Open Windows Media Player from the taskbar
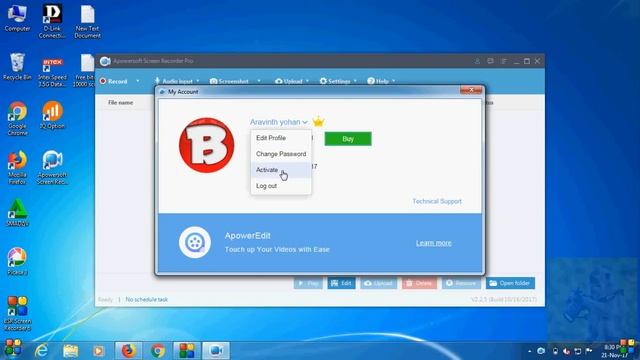Viewport: 640px width, 360px height. coord(98,351)
